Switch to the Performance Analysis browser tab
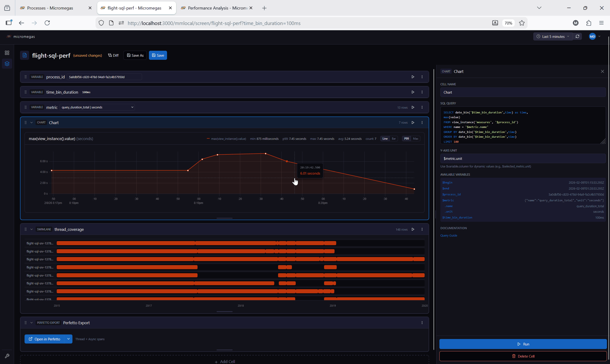Screen dimensions: 610x364 click(x=217, y=8)
